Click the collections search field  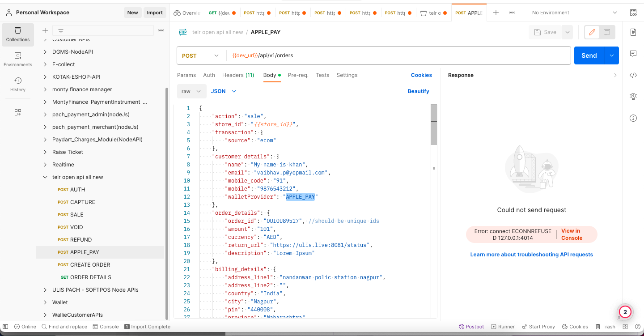pos(103,30)
